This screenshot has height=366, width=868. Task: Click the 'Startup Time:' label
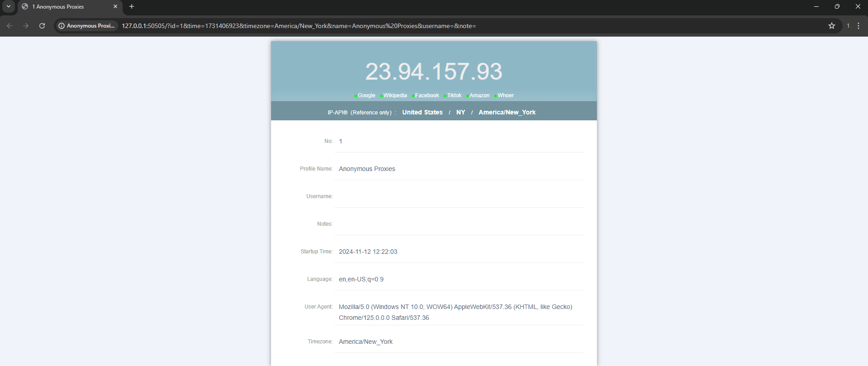pyautogui.click(x=317, y=252)
